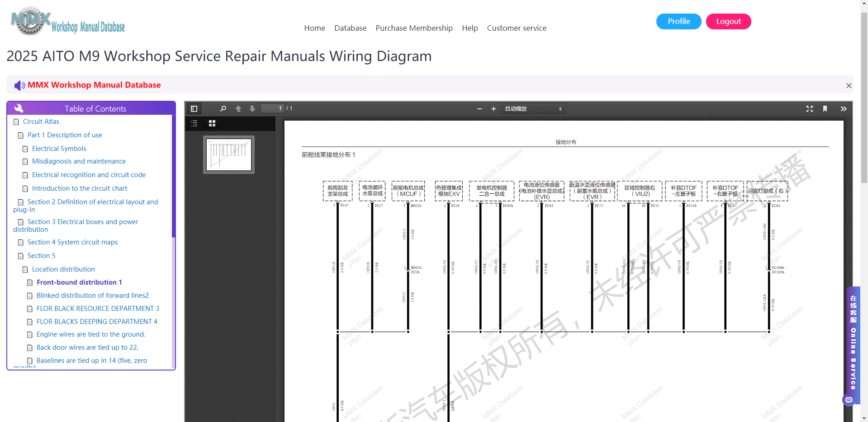Viewport: 868px width, 422px height.
Task: Click the page number input field
Action: [x=272, y=109]
